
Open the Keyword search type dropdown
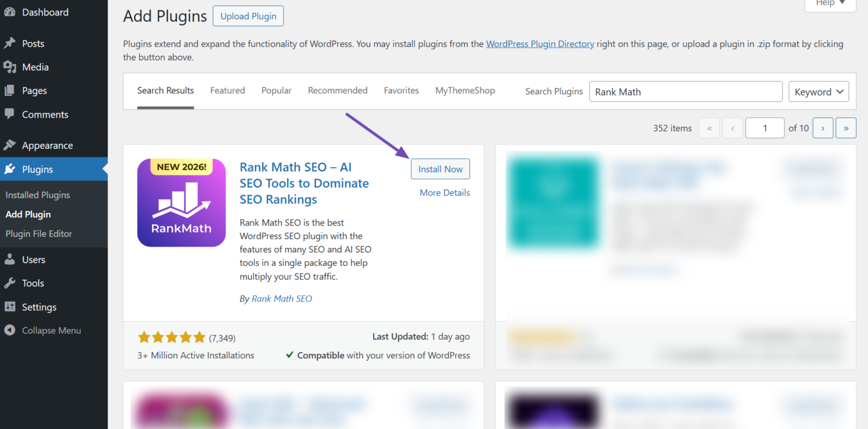(818, 92)
